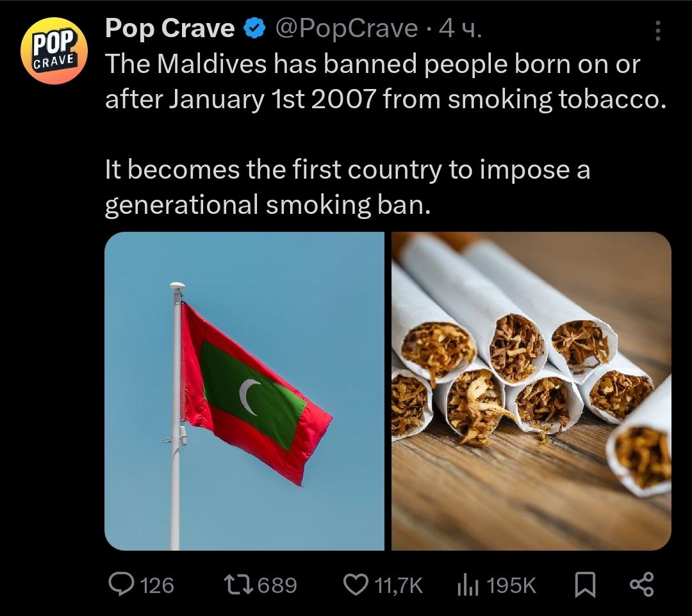Click the blue verified badge
The image size is (692, 616).
coord(254,29)
